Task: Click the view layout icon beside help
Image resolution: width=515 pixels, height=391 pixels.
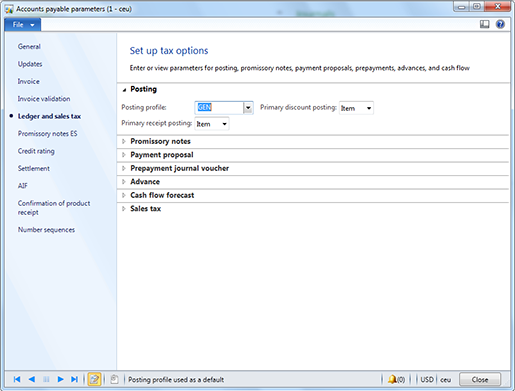Action: click(x=484, y=24)
